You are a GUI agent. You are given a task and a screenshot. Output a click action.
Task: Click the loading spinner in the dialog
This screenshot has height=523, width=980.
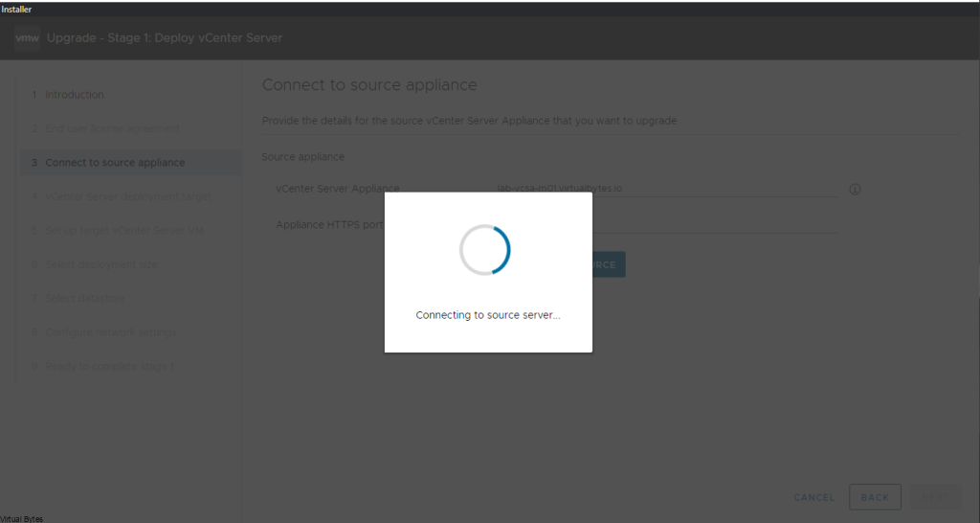point(485,250)
